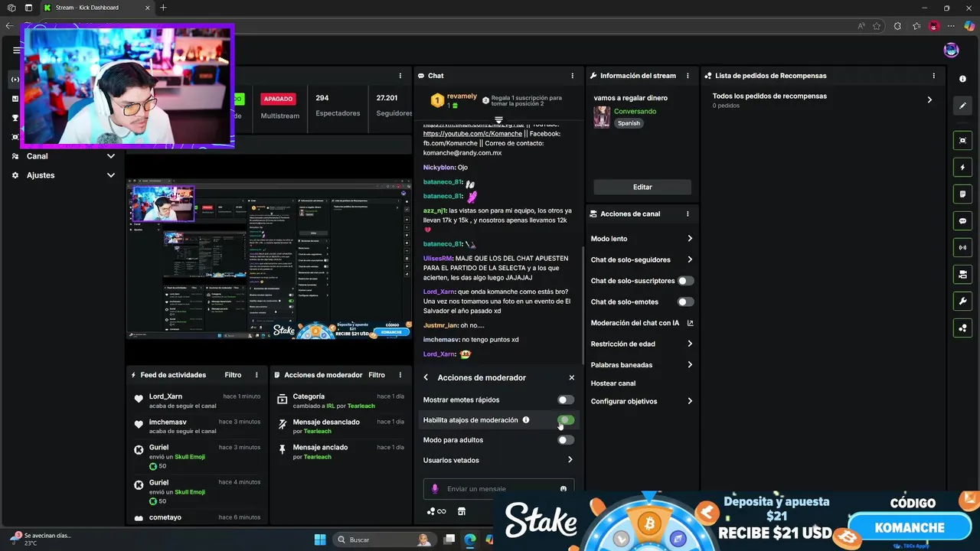Click the stream preview video
Viewport: 980px width, 551px height.
(269, 259)
